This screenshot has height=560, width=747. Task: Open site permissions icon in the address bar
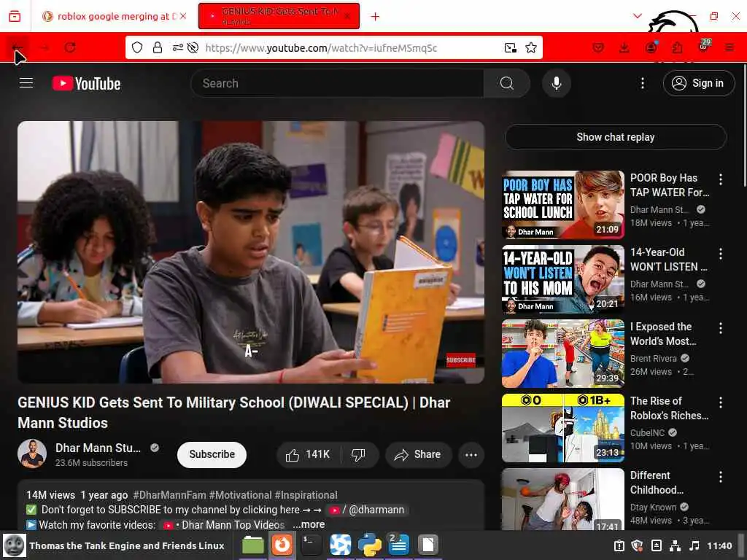tap(177, 47)
